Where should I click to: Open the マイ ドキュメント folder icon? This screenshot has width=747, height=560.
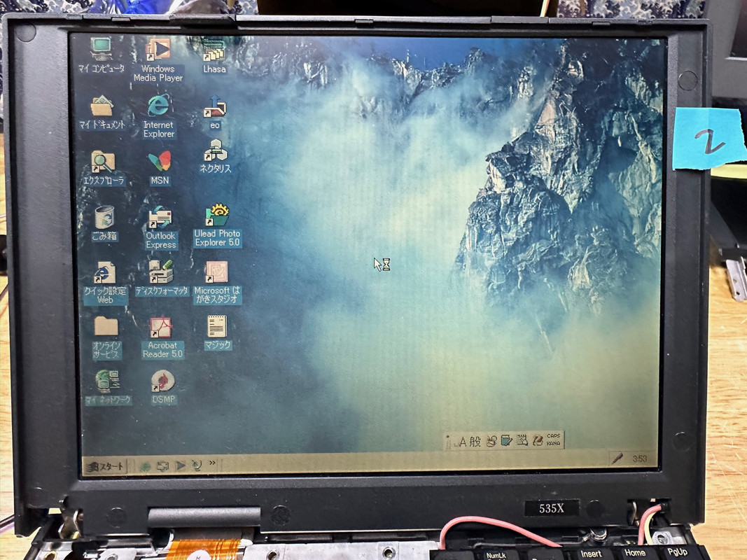pos(102,112)
